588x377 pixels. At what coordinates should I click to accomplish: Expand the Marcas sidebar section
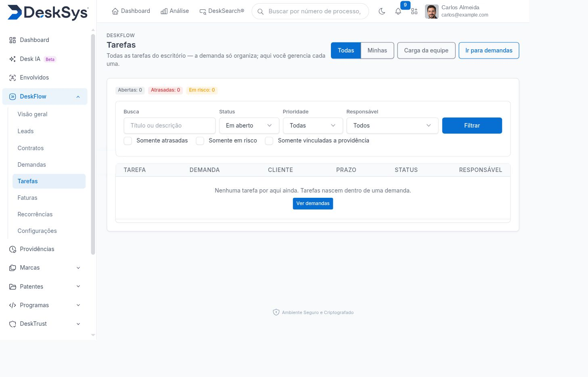click(x=78, y=268)
